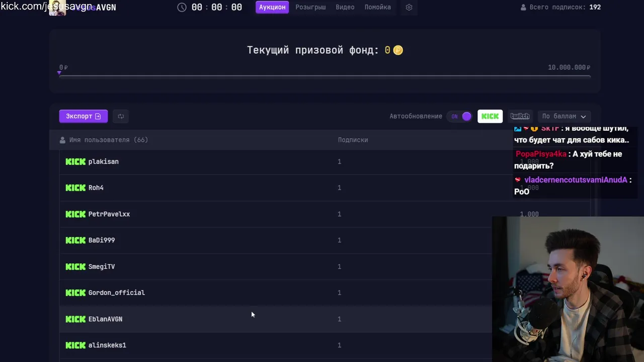Click the prize fund progress bar
Viewport: 644px width, 362px height.
pos(325,76)
